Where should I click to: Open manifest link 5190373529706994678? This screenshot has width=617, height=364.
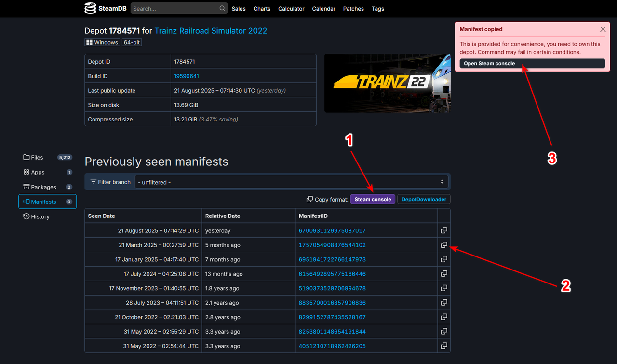coord(332,288)
